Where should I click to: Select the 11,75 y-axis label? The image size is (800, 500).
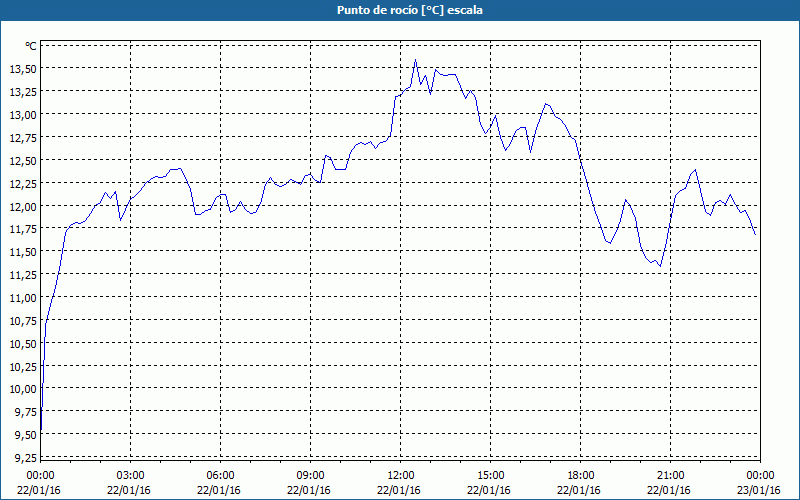pyautogui.click(x=23, y=230)
